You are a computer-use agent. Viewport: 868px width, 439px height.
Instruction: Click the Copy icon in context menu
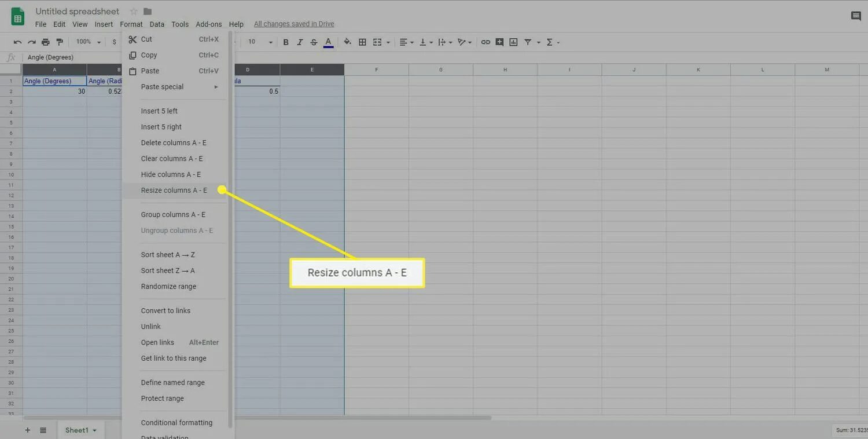point(133,55)
